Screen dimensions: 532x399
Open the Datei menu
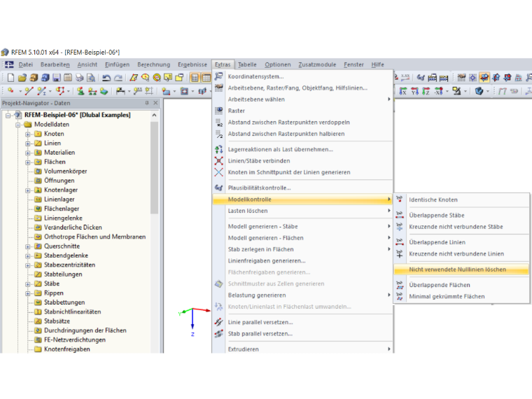point(25,64)
